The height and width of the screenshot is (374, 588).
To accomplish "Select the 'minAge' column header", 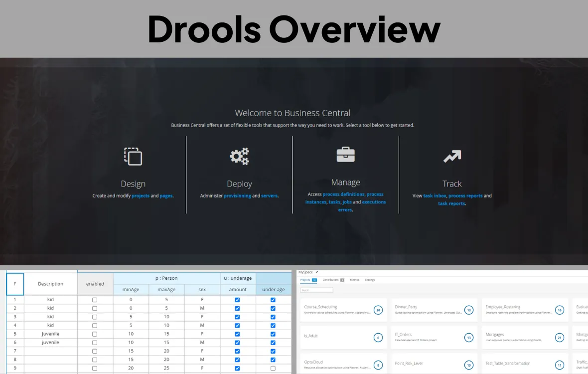I will [131, 290].
